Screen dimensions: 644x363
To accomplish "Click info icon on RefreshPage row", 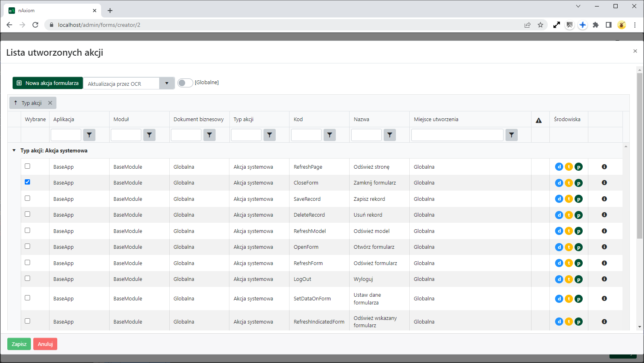I will pyautogui.click(x=604, y=167).
